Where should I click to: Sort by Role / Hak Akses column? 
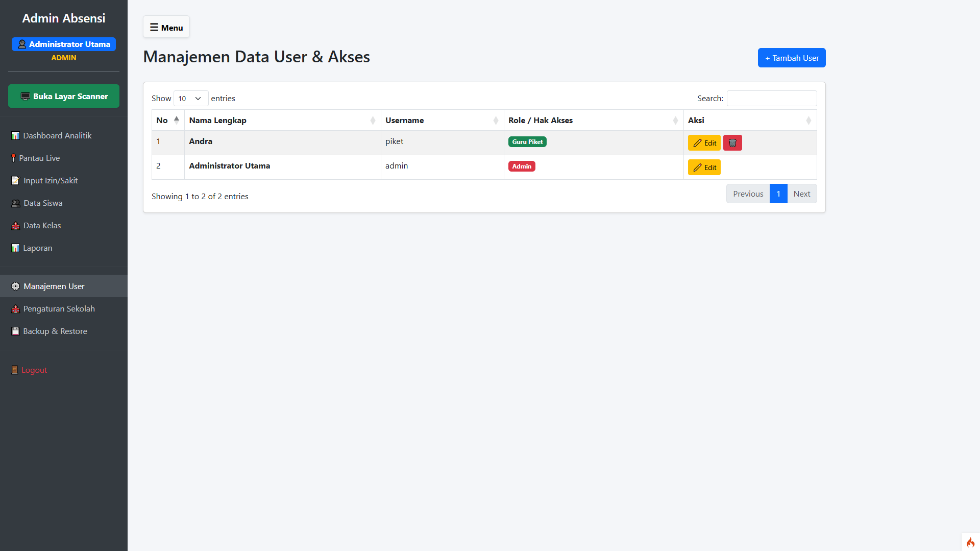pyautogui.click(x=593, y=121)
